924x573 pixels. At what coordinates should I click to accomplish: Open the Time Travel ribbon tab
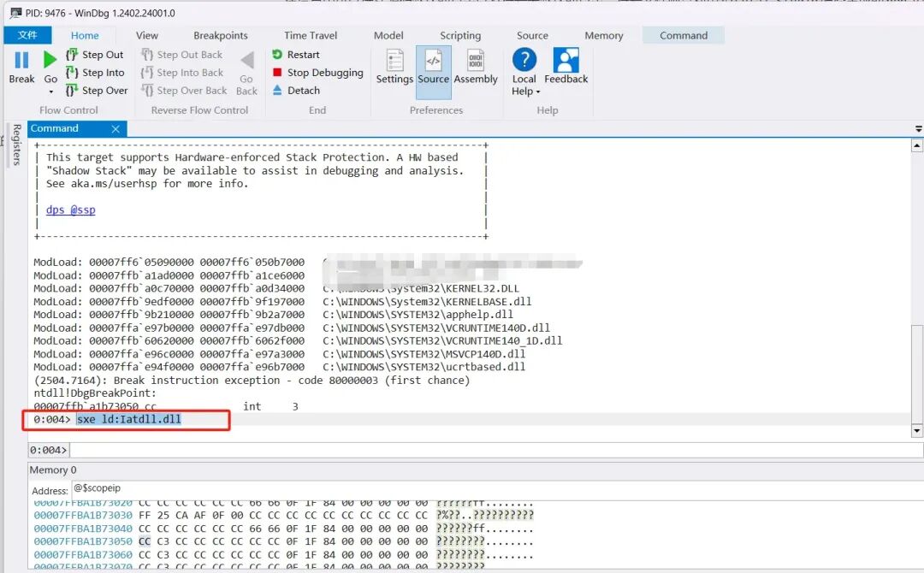click(311, 35)
